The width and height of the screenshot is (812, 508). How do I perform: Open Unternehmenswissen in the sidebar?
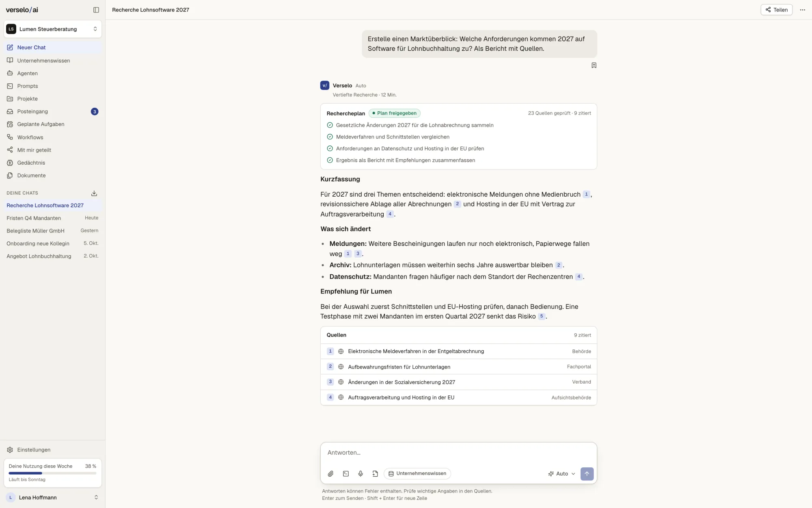53,61
